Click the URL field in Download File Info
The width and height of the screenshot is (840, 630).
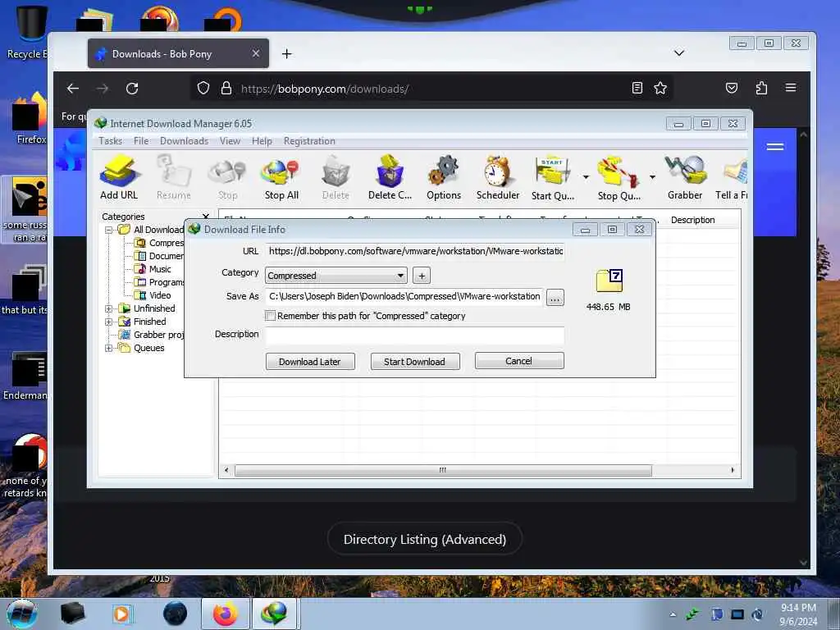[x=414, y=251]
